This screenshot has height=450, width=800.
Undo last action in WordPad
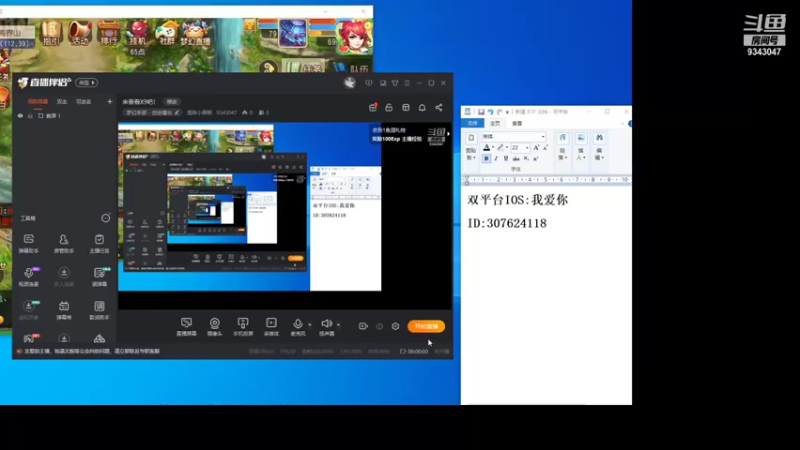point(490,112)
